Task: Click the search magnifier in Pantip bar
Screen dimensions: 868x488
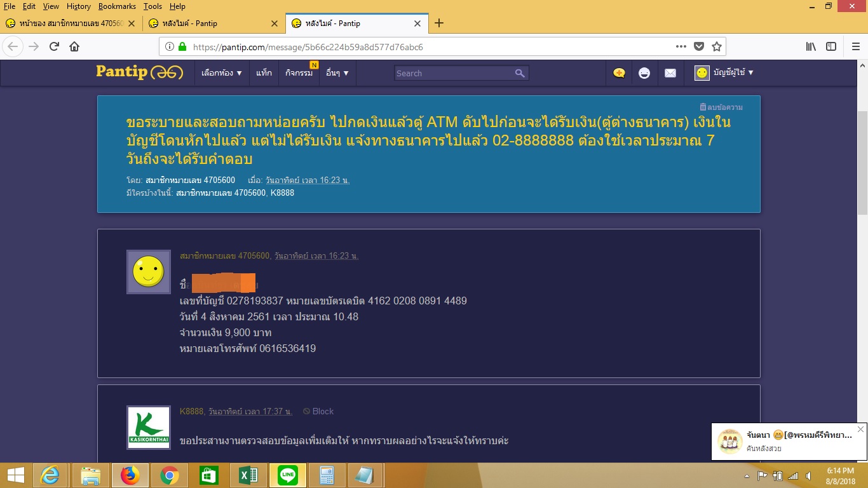Action: tap(520, 73)
